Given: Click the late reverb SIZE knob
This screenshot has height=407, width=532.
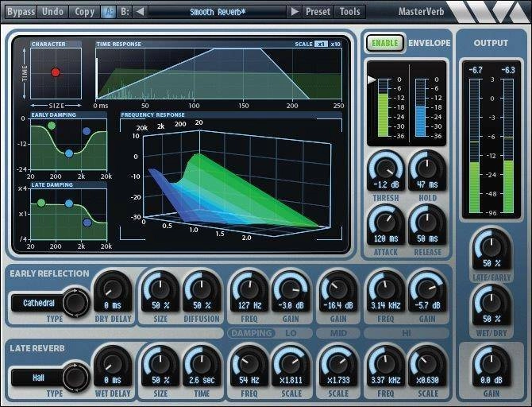Looking at the screenshot, I should [160, 366].
